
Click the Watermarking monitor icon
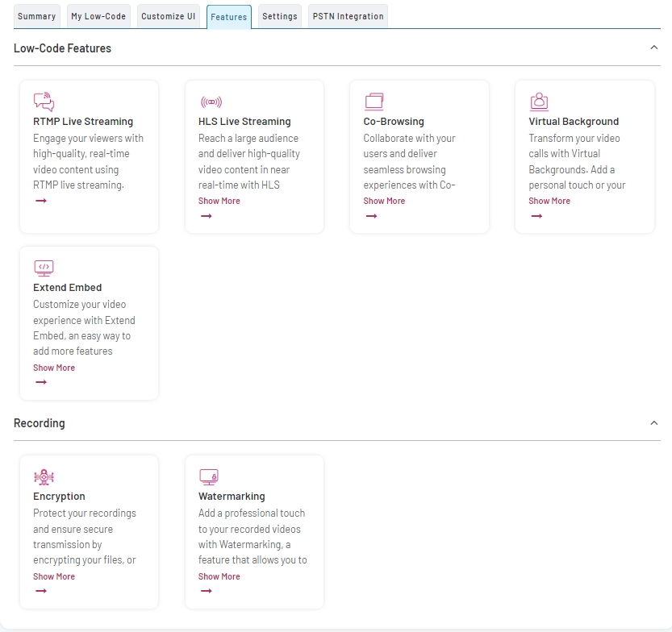pyautogui.click(x=209, y=477)
